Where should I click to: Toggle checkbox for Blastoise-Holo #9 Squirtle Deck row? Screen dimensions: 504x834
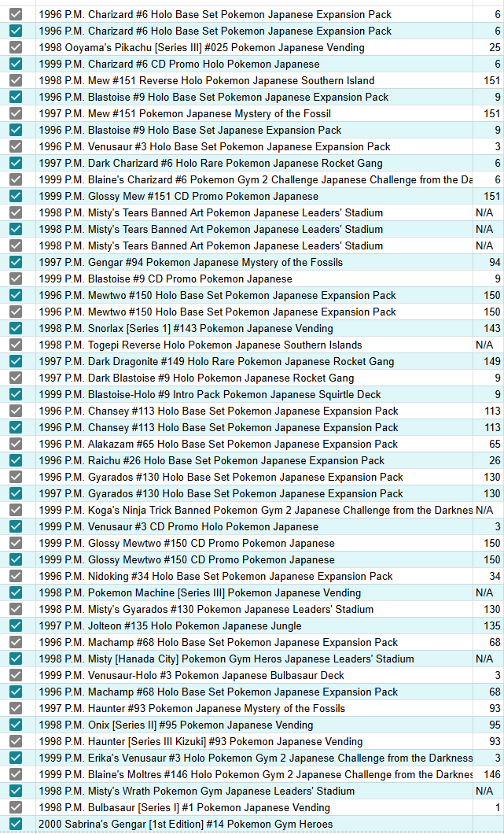coord(16,394)
